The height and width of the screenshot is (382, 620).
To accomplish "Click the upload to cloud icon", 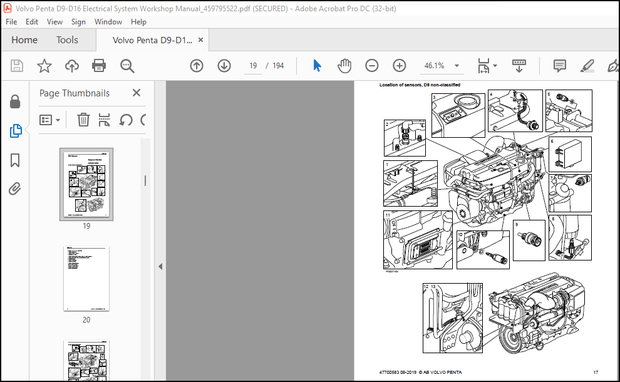I will (x=72, y=66).
